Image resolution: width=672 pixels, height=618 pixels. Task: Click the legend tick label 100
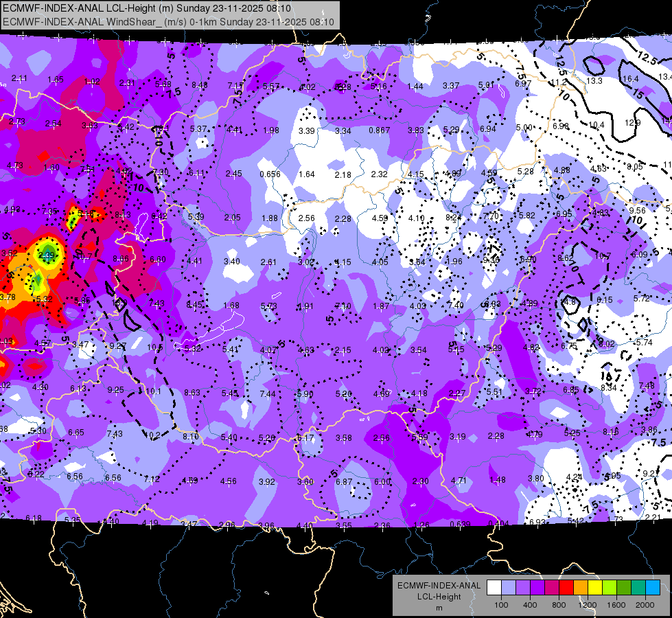501,605
